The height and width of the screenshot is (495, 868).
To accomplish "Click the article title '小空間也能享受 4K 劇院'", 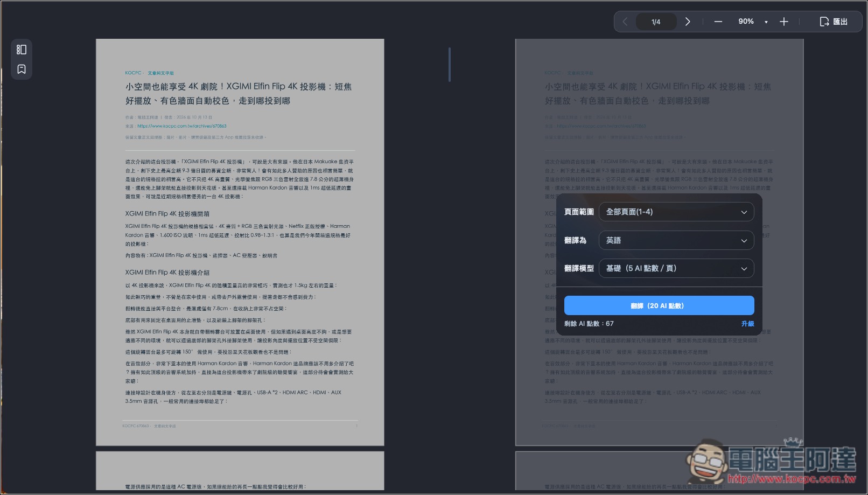I will coord(239,94).
